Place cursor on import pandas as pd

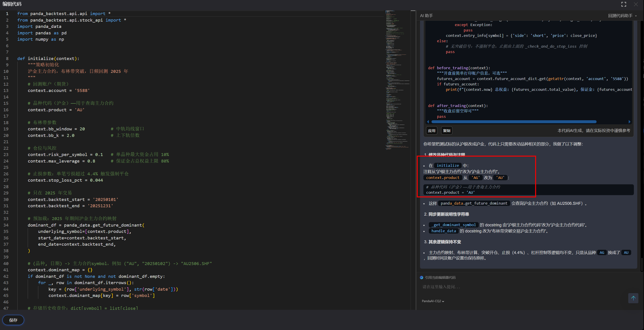coord(42,33)
